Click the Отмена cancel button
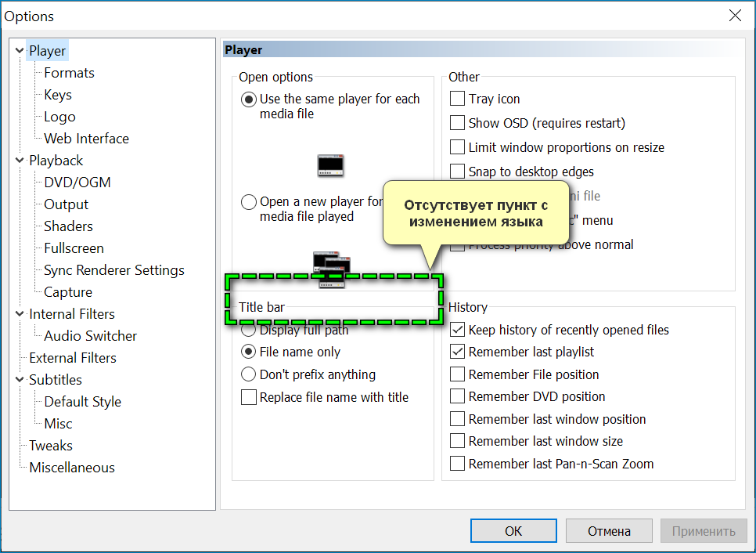 pos(609,531)
